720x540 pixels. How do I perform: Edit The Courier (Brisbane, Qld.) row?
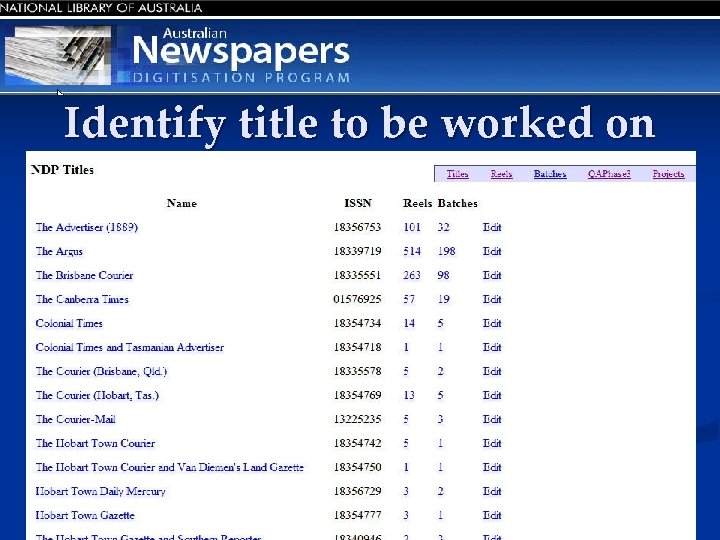click(x=492, y=371)
